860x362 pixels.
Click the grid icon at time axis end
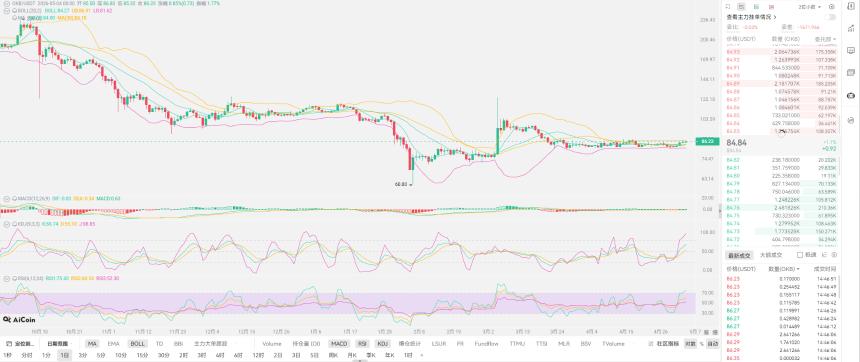[x=715, y=332]
